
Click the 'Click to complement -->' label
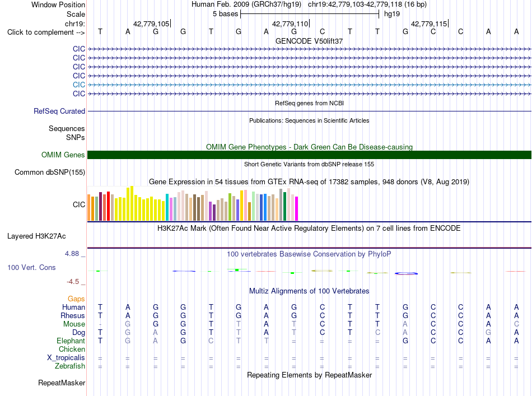point(46,32)
